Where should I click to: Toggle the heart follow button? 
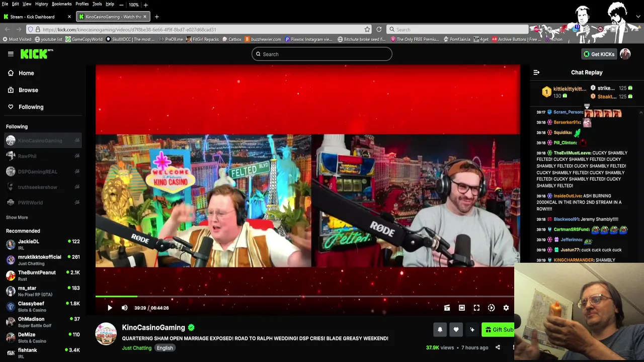(x=456, y=329)
